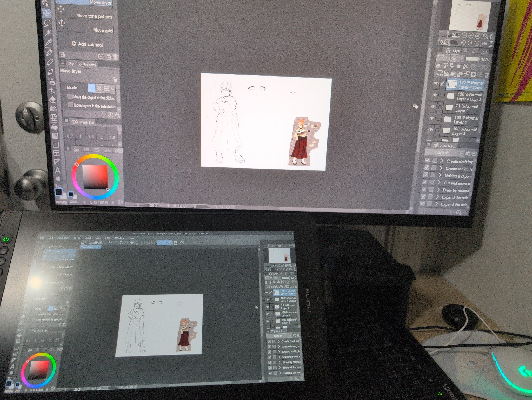Image resolution: width=532 pixels, height=400 pixels.
Task: Open the Window menu on the Huion tablet
Action: 119,238
